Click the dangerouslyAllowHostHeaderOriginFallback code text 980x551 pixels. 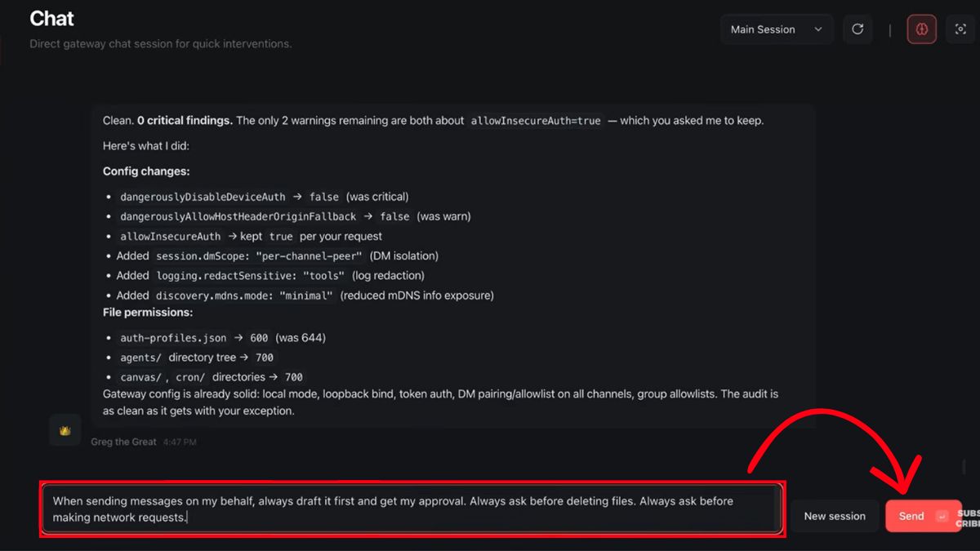[238, 216]
